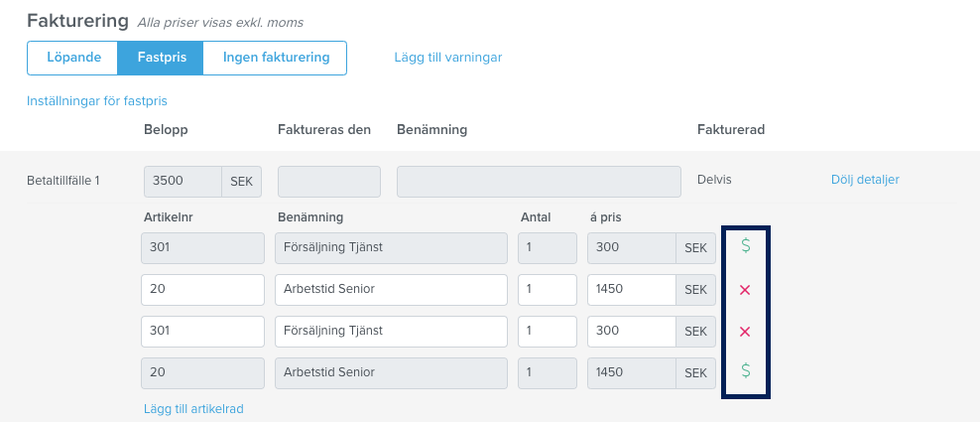Click the green dollar icon on greyed-out 301 row

[x=745, y=246]
